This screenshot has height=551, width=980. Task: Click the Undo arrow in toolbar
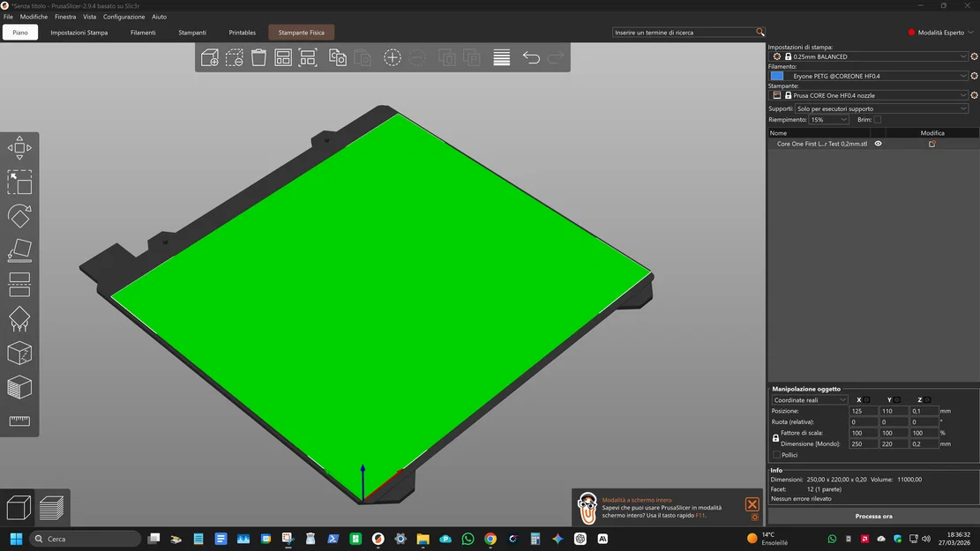tap(531, 57)
